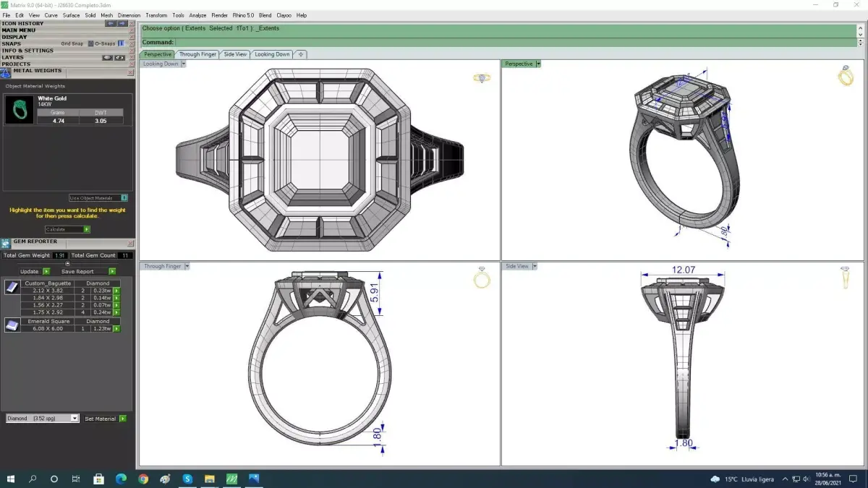Viewport: 868px width, 488px height.
Task: Switch to the Through Finger viewport tab
Action: [x=197, y=54]
